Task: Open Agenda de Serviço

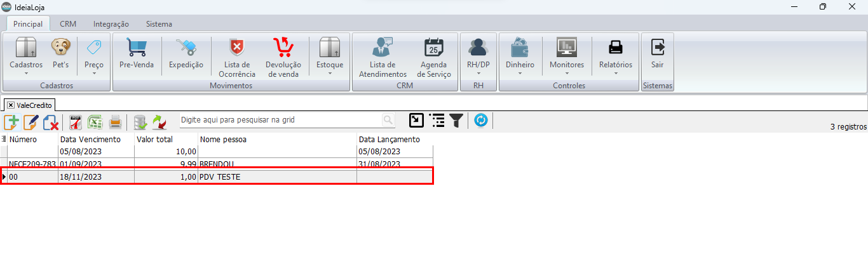Action: 435,56
